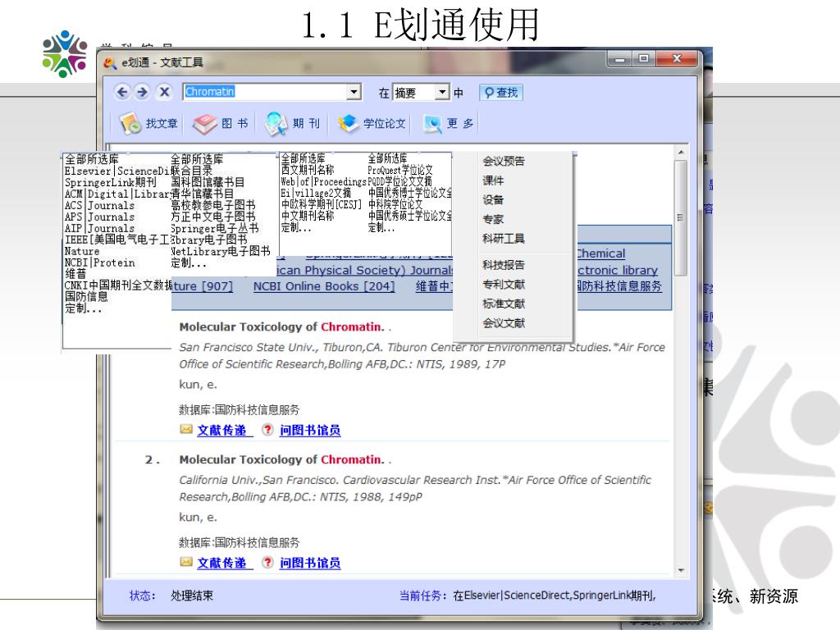
Task: Maximize the e划通 window
Action: point(644,59)
